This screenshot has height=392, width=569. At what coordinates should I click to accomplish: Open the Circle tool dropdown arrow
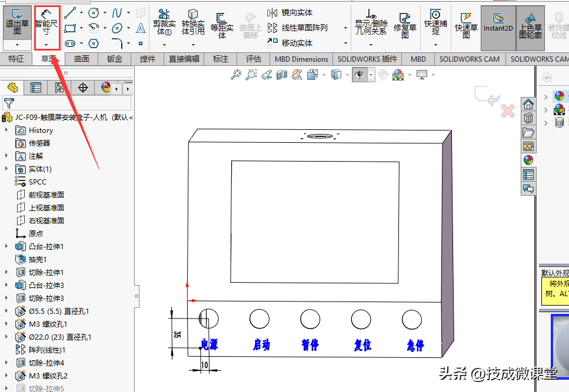tap(105, 13)
